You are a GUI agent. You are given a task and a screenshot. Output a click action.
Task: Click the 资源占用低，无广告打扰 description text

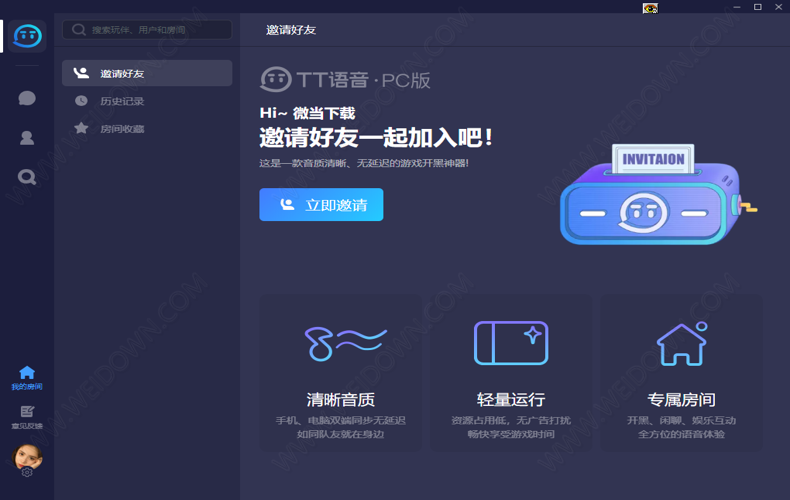[511, 420]
